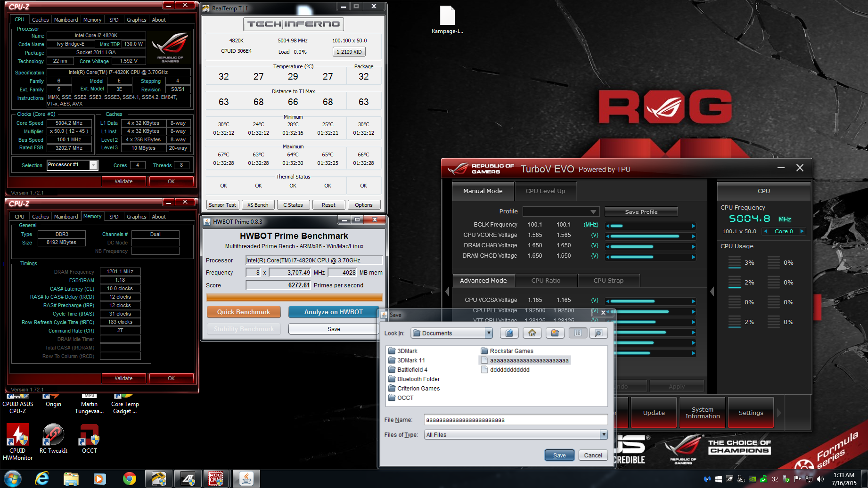Open Malwarebytes tray icon
The height and width of the screenshot is (488, 868).
(707, 479)
